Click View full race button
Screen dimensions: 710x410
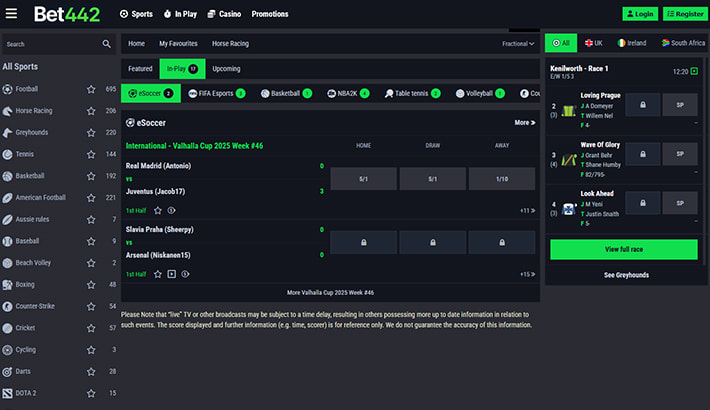point(624,250)
